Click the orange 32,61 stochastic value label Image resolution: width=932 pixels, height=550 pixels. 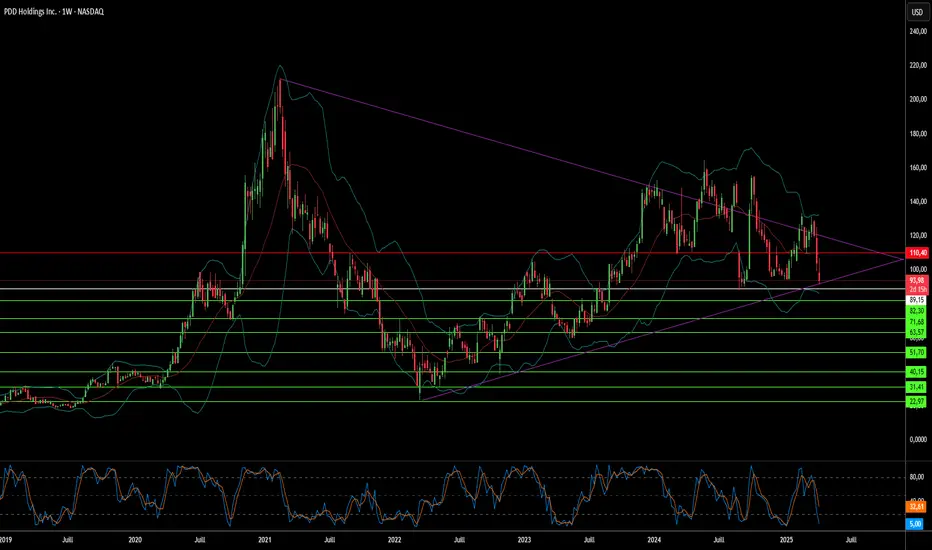click(x=915, y=507)
